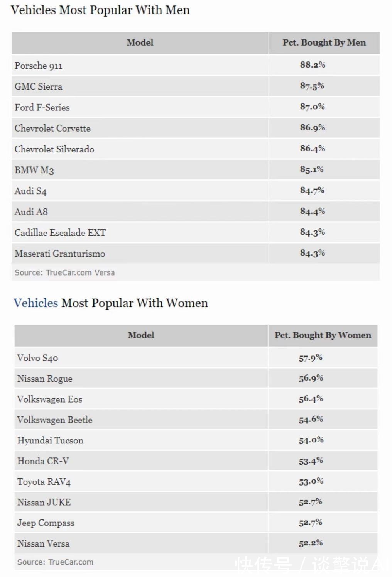
Task: Select the Maserati Granturismo model cell
Action: (60, 254)
